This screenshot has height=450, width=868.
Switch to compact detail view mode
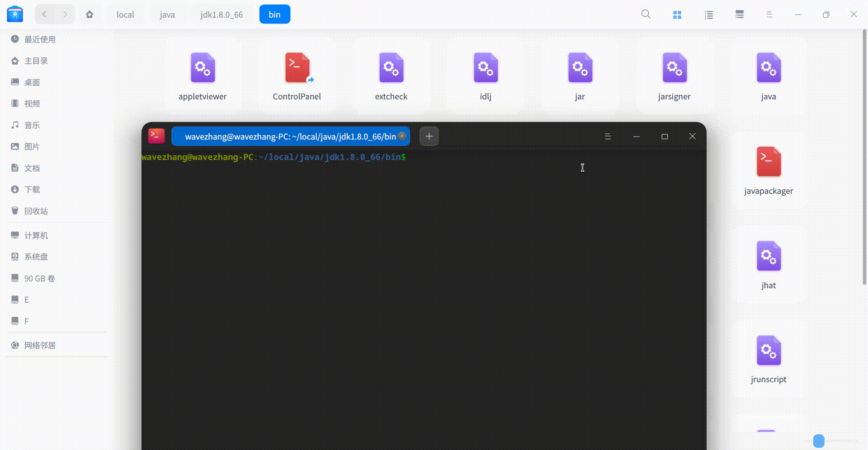point(740,14)
